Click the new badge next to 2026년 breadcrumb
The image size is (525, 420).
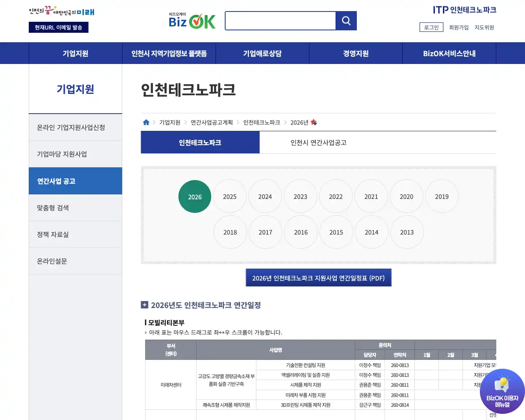click(314, 121)
